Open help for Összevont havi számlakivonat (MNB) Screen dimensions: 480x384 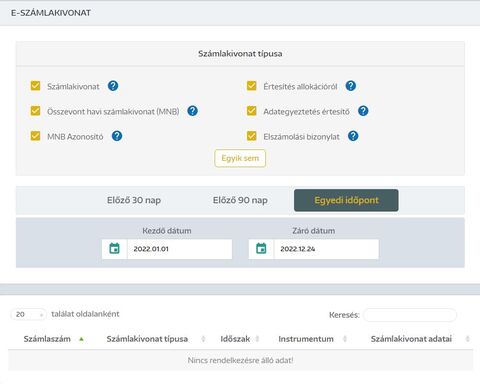(x=192, y=111)
